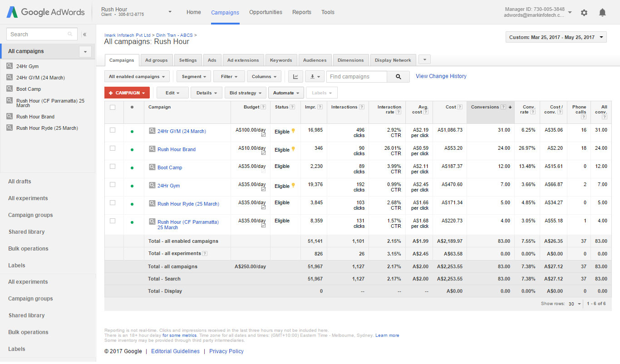
Task: Expand the custom date range picker
Action: [x=556, y=37]
